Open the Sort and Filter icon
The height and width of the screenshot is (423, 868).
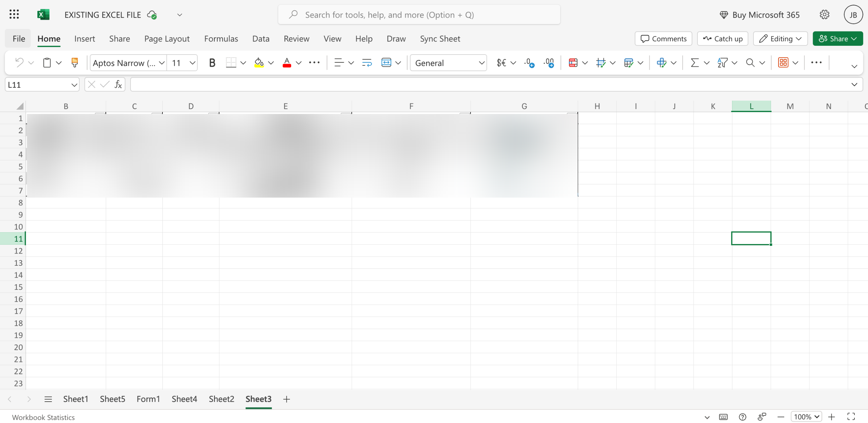722,63
